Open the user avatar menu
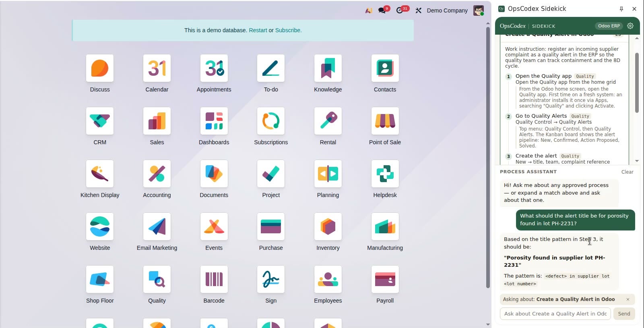Screen dimensions: 644x328 coord(479,10)
